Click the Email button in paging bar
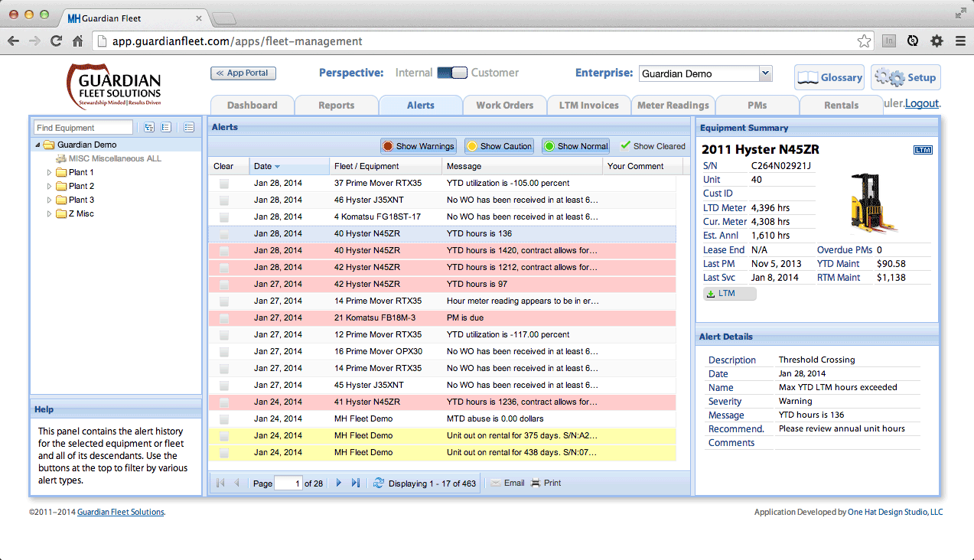 pos(508,483)
